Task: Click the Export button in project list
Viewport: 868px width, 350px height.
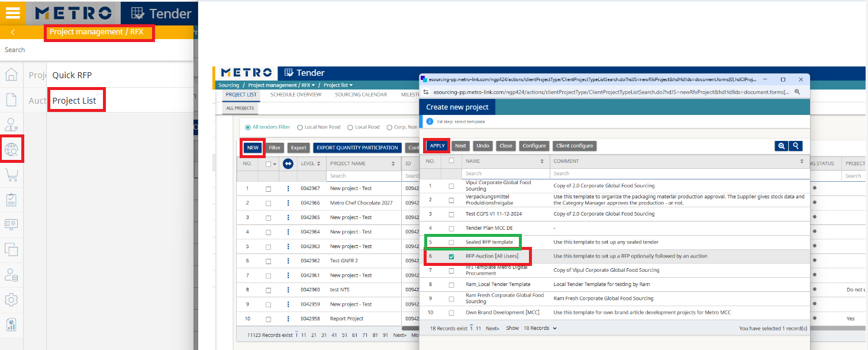Action: point(298,147)
